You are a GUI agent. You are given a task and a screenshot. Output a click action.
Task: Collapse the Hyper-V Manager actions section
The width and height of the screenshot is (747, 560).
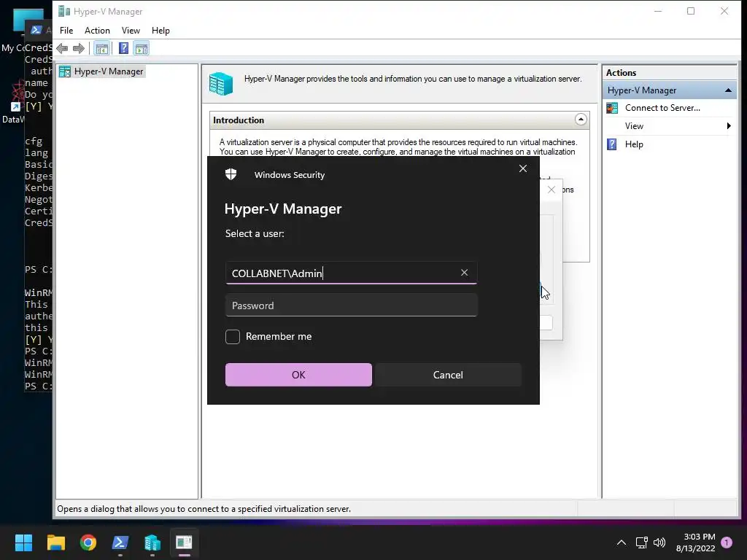728,90
